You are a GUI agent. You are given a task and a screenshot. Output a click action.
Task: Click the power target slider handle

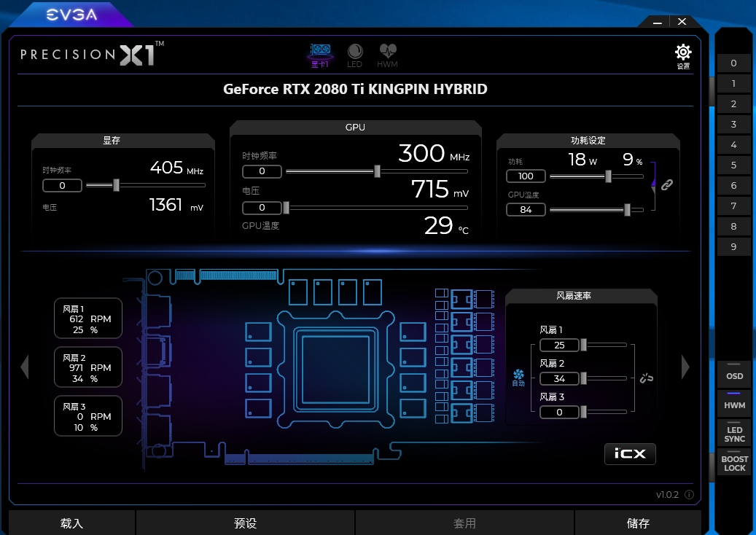pyautogui.click(x=609, y=176)
